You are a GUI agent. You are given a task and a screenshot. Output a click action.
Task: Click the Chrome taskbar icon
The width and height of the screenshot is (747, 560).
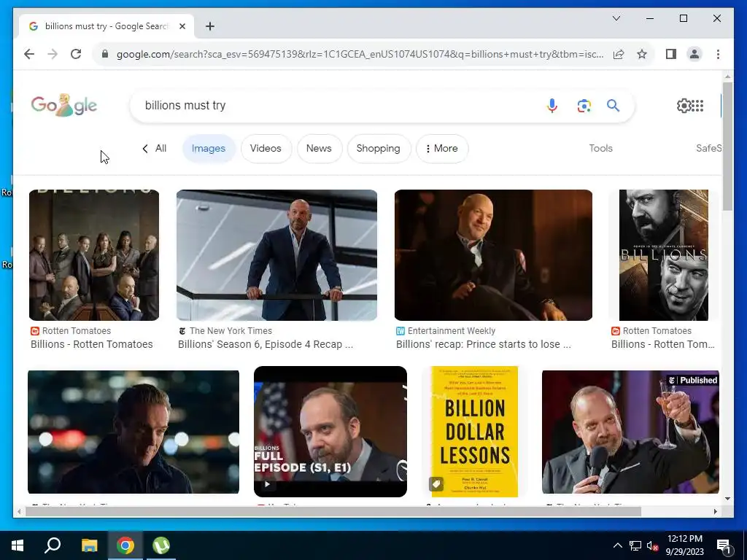(x=125, y=545)
